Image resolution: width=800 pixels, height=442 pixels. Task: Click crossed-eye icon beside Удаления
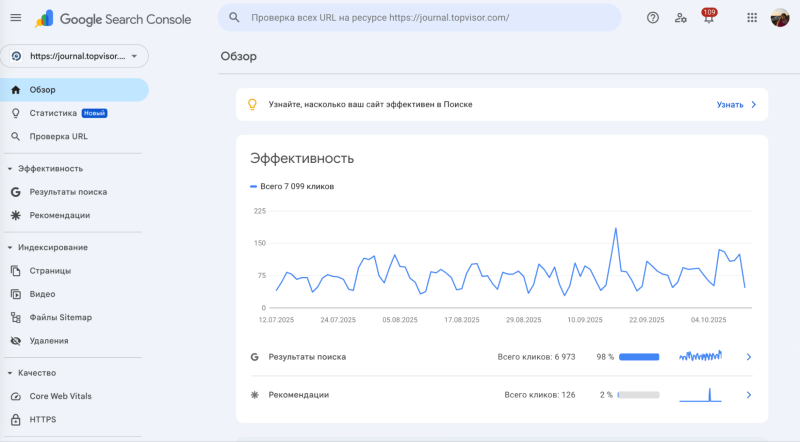(x=16, y=341)
